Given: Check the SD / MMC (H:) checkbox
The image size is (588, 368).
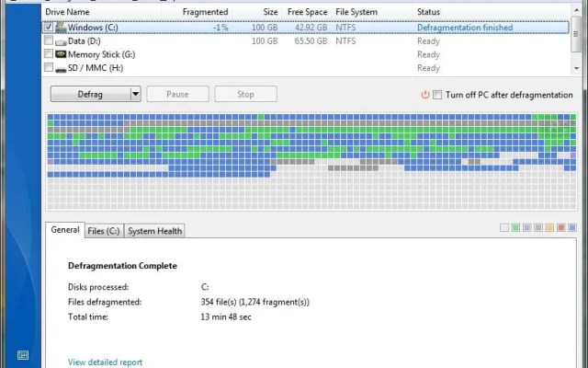Looking at the screenshot, I should pyautogui.click(x=49, y=67).
